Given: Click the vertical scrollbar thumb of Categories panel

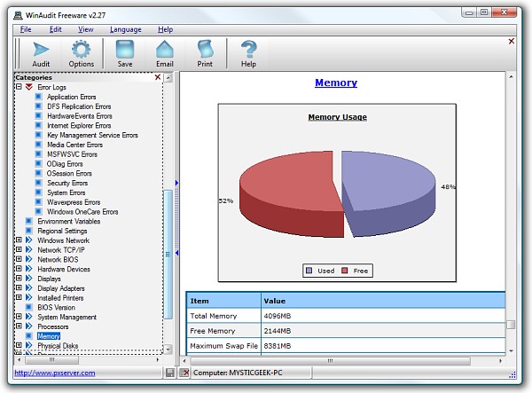Looking at the screenshot, I should pyautogui.click(x=168, y=255).
